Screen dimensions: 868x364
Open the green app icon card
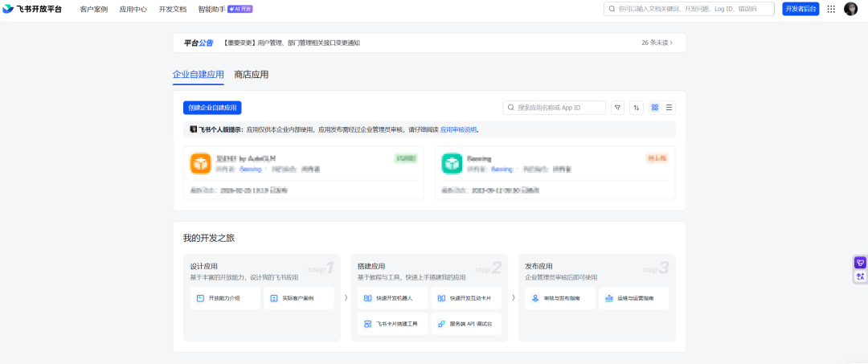[x=452, y=163]
